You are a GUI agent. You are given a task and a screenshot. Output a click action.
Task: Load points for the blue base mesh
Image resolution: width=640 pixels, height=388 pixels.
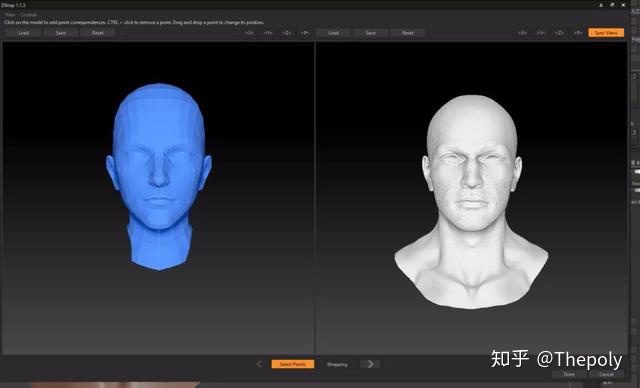click(23, 33)
